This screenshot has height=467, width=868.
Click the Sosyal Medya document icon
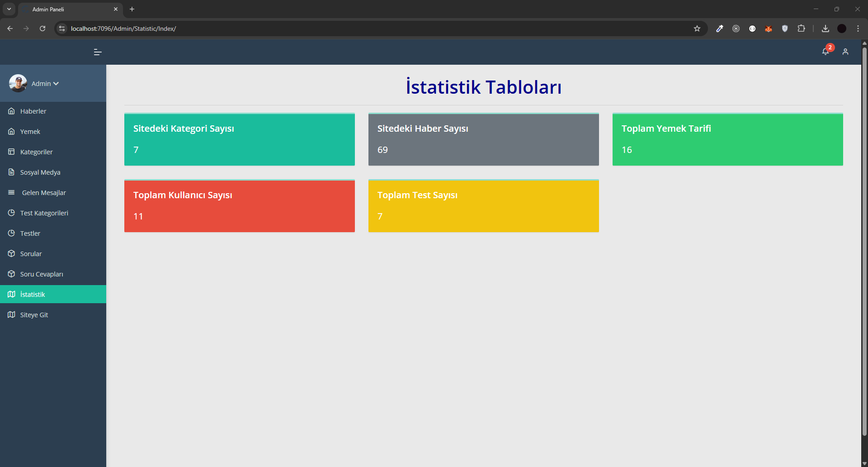[11, 172]
